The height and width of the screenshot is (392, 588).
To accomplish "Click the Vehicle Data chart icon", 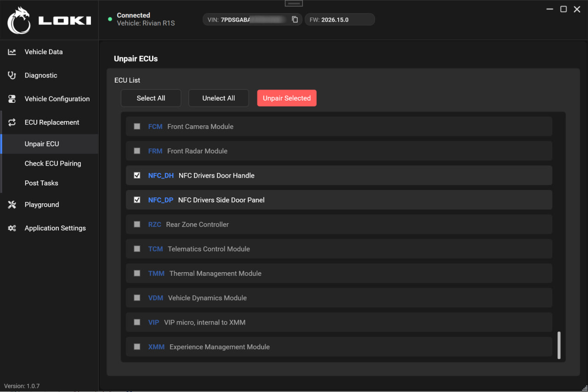I will (12, 52).
